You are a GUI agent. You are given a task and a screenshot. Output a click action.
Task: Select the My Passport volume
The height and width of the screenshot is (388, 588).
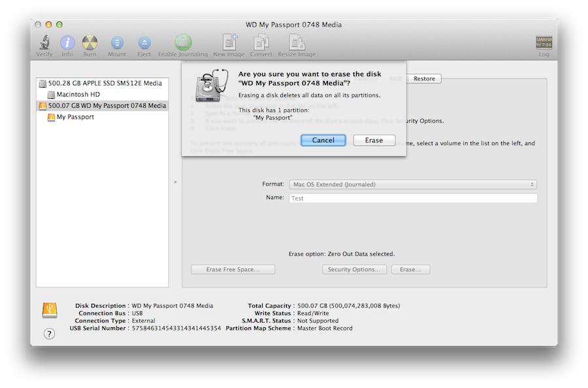(103, 117)
